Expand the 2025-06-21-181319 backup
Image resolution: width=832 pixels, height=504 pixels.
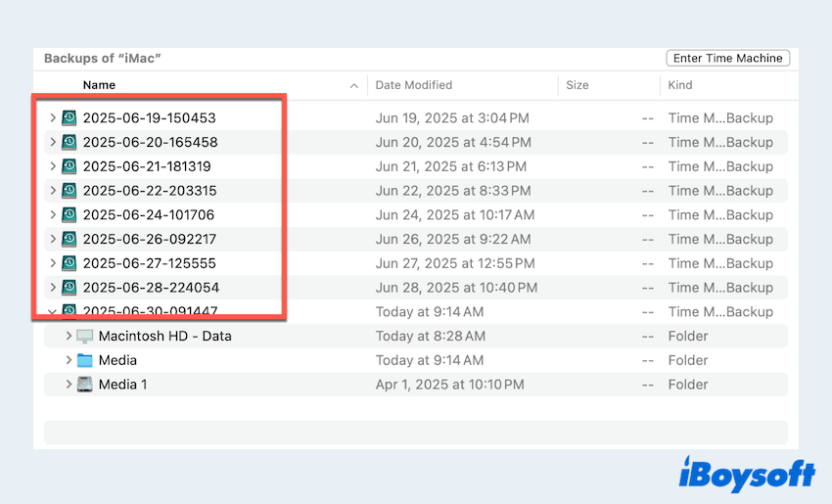pos(53,166)
